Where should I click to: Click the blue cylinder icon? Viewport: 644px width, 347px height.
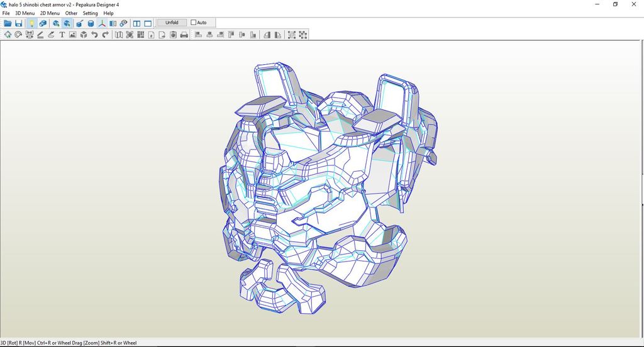pos(91,23)
